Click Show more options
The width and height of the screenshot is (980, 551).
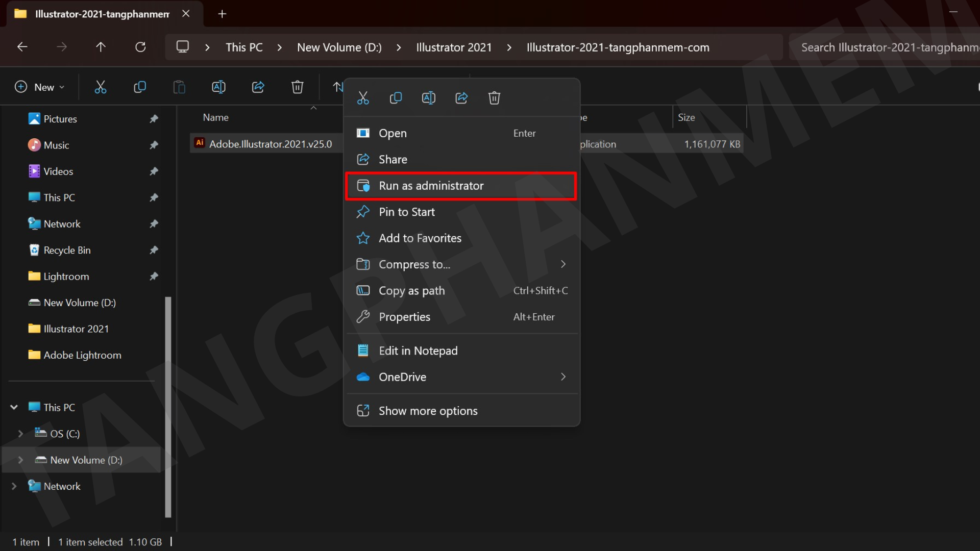[461, 411]
